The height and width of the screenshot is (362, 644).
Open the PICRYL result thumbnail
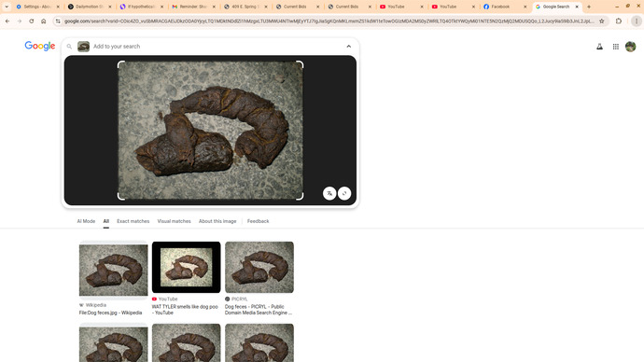pos(259,267)
